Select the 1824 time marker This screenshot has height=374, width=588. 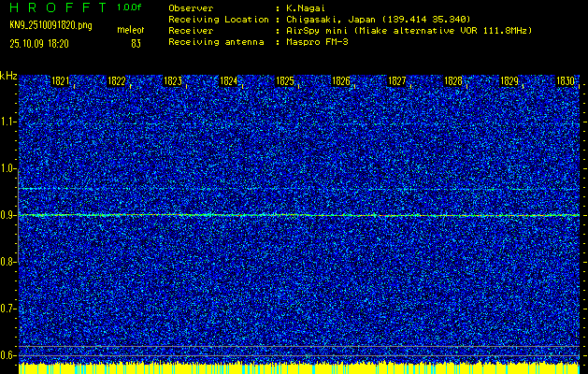click(228, 81)
